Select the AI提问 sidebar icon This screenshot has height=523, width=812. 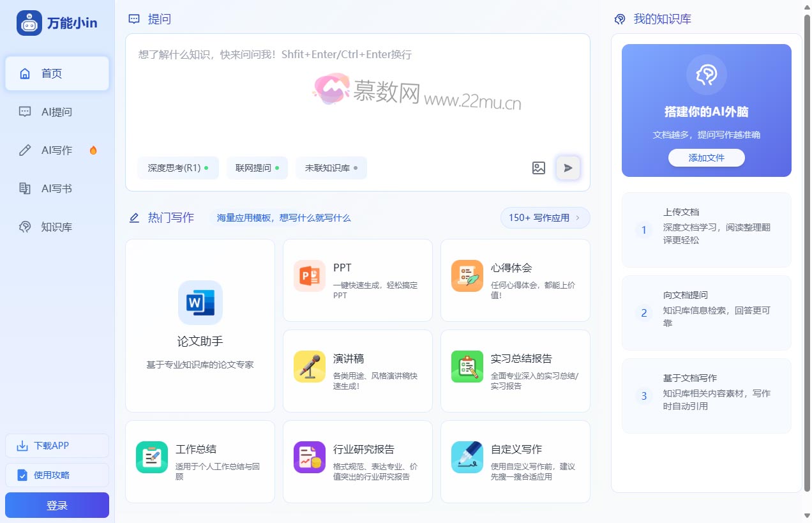pos(24,112)
